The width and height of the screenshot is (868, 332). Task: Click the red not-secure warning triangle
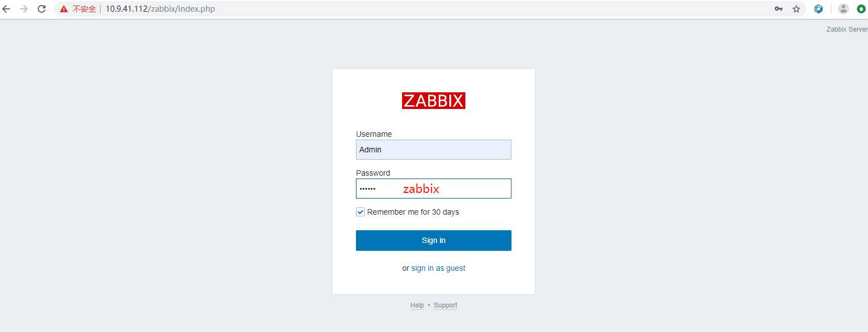(x=64, y=9)
